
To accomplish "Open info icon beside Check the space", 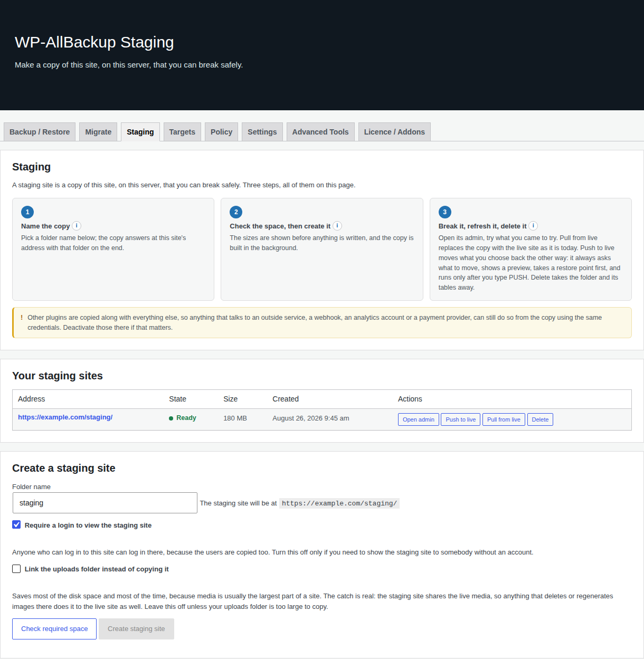I will click(x=337, y=226).
